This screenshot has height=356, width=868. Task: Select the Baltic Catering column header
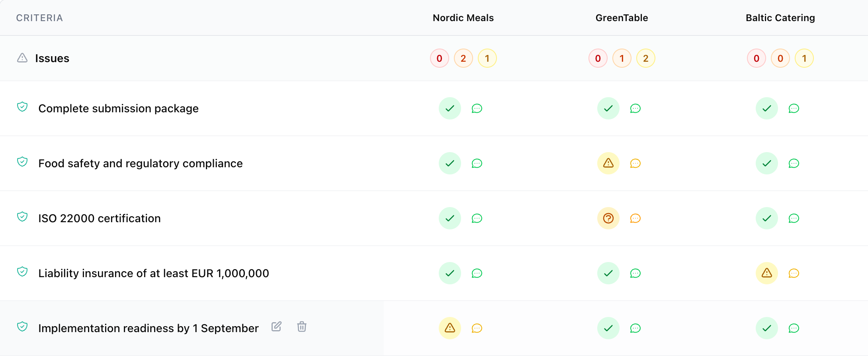pos(780,18)
